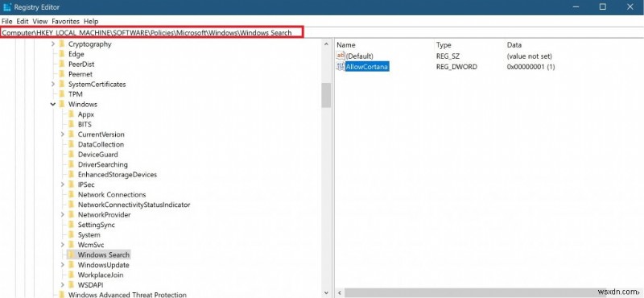Open the Favorites menu
644x298 pixels.
tap(66, 21)
